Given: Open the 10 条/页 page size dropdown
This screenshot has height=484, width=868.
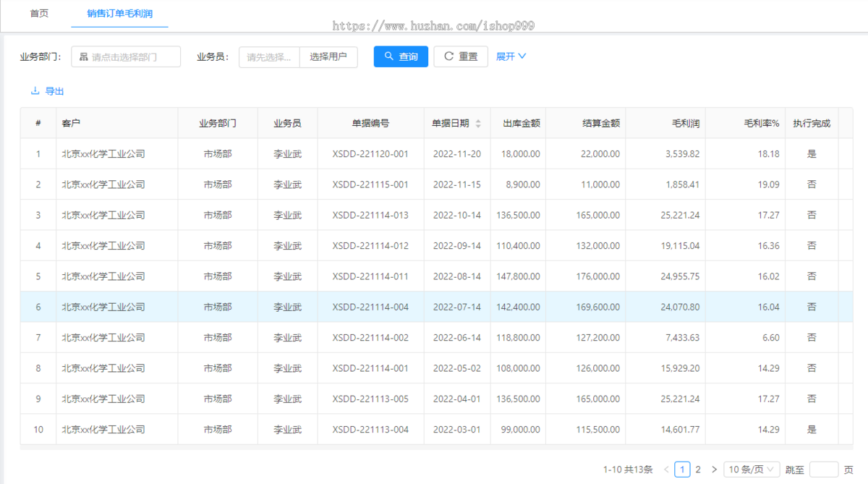Looking at the screenshot, I should 753,470.
